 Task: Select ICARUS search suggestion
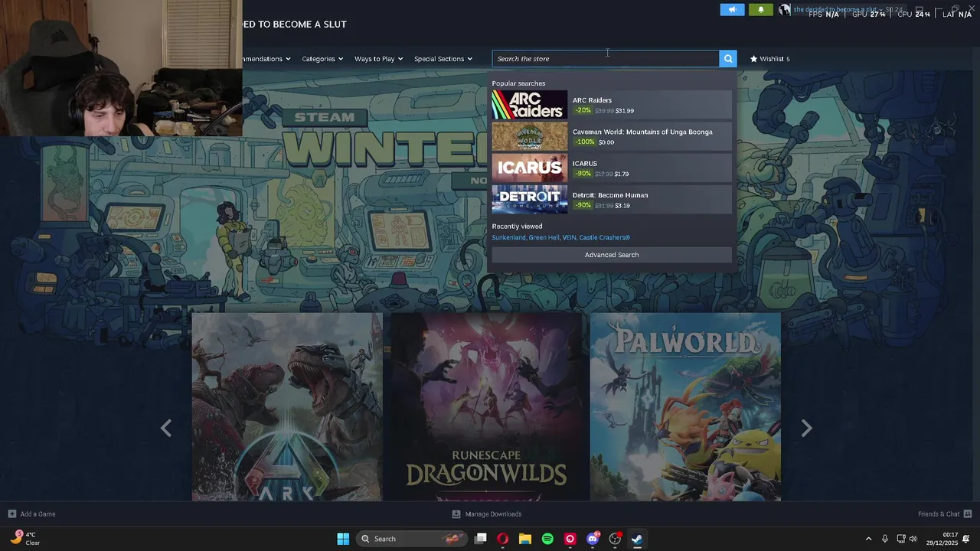click(612, 168)
